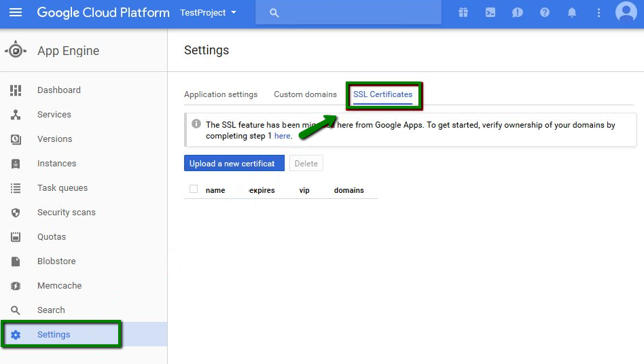Open Memcache in the sidebar

[x=60, y=286]
